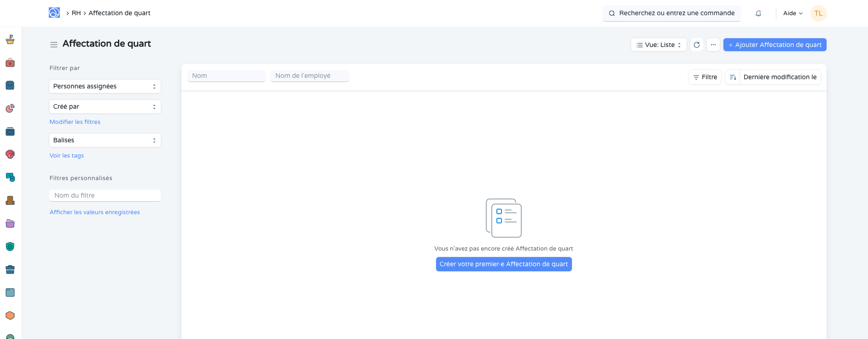Go to RH in the breadcrumb
Image resolution: width=868 pixels, height=339 pixels.
(x=76, y=13)
